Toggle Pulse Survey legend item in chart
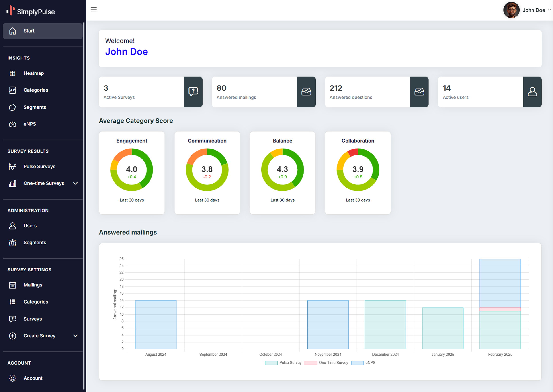 [283, 363]
